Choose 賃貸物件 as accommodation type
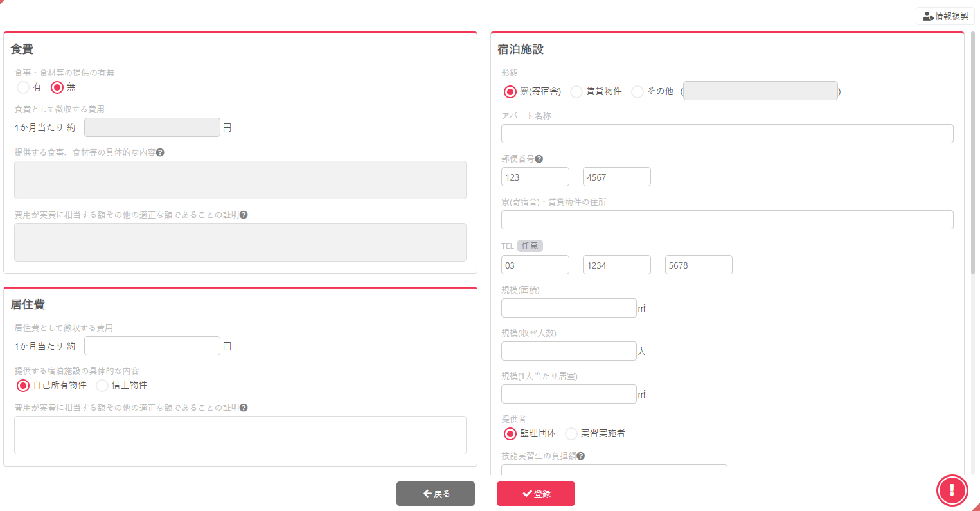 (576, 92)
